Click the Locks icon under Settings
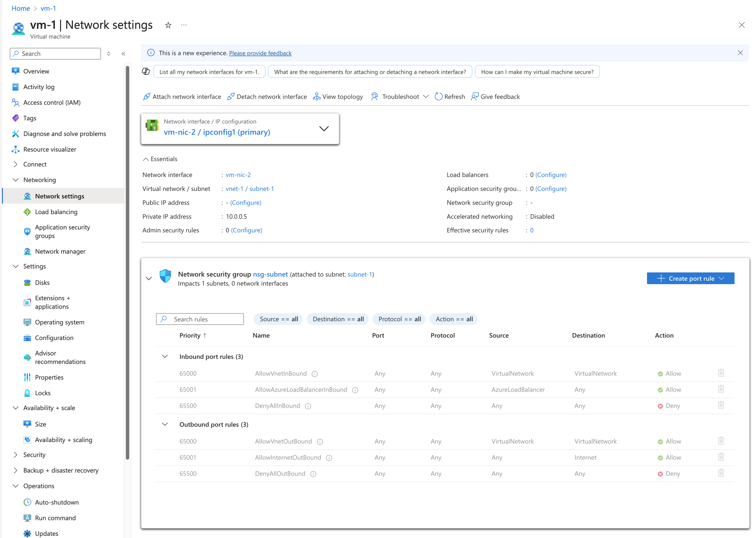Screen dimensions: 756x538 (x=27, y=393)
